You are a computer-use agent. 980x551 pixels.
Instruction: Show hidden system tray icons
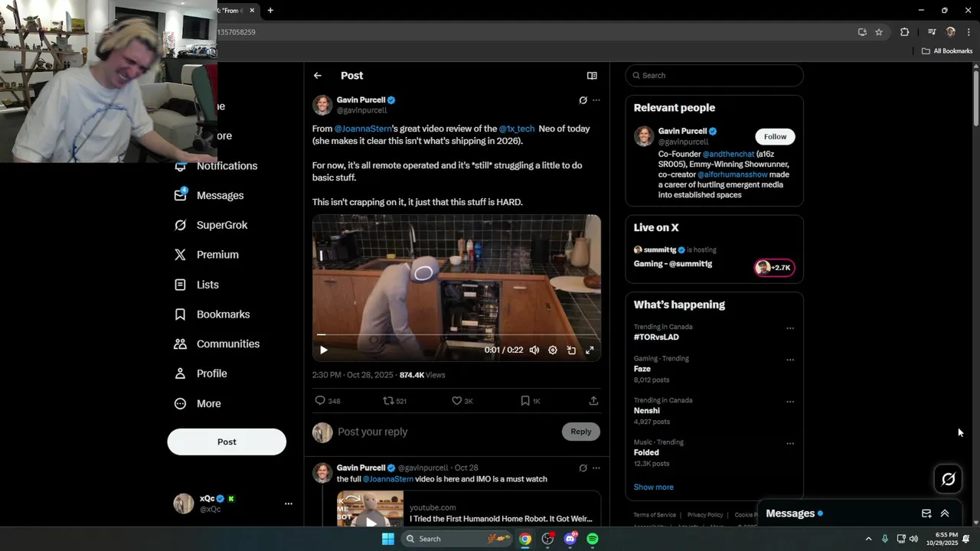(868, 539)
